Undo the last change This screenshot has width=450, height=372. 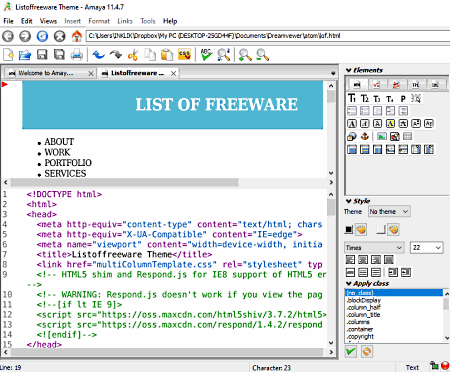point(98,55)
